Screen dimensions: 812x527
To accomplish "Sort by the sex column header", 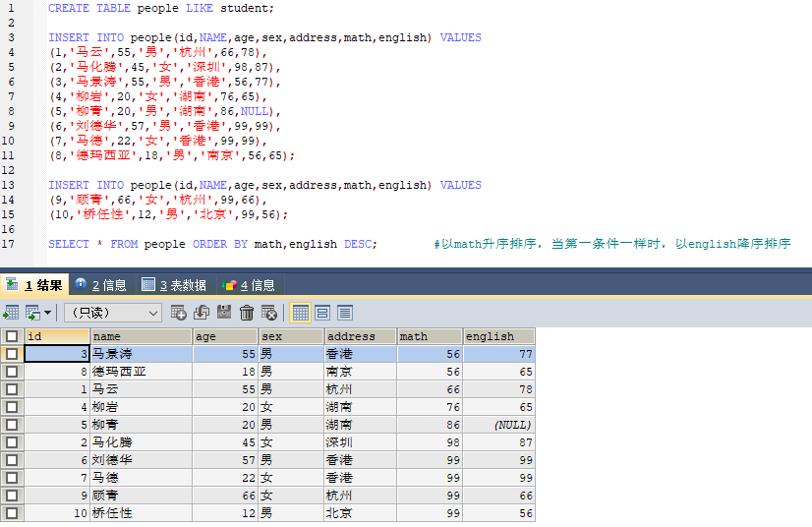I will (x=292, y=336).
